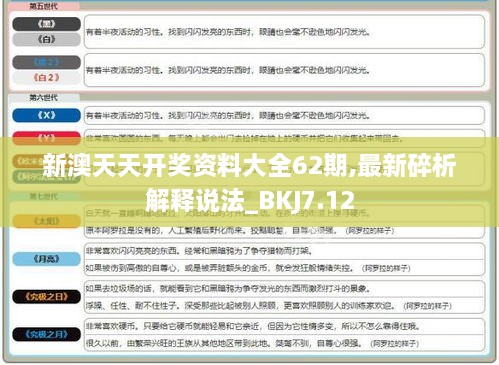Click the 《黑》 game version label

pos(47,24)
